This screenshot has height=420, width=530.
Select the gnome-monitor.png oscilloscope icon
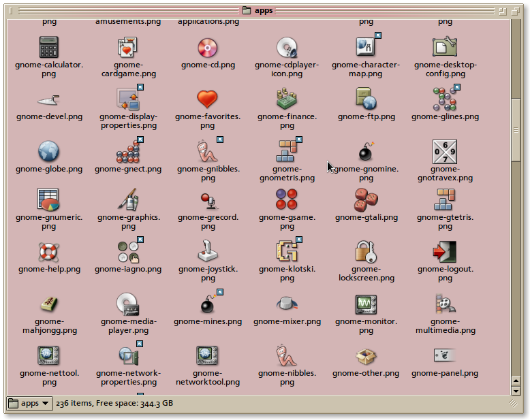tap(366, 304)
